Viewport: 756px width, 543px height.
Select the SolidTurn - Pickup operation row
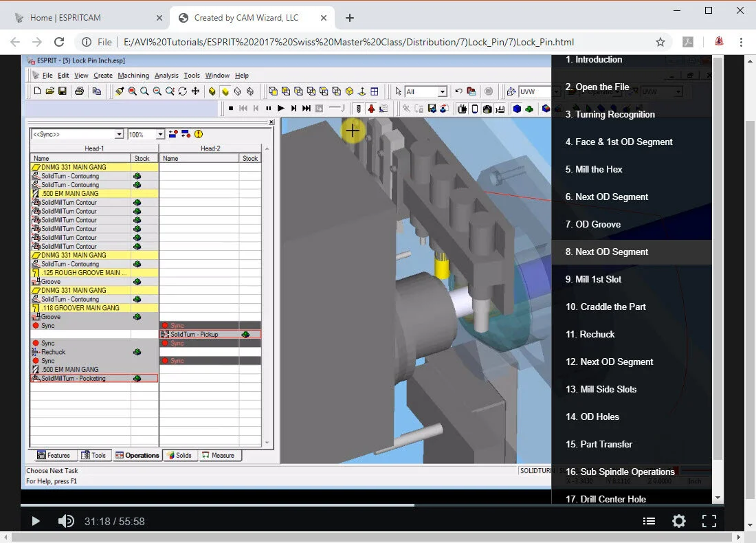point(210,334)
